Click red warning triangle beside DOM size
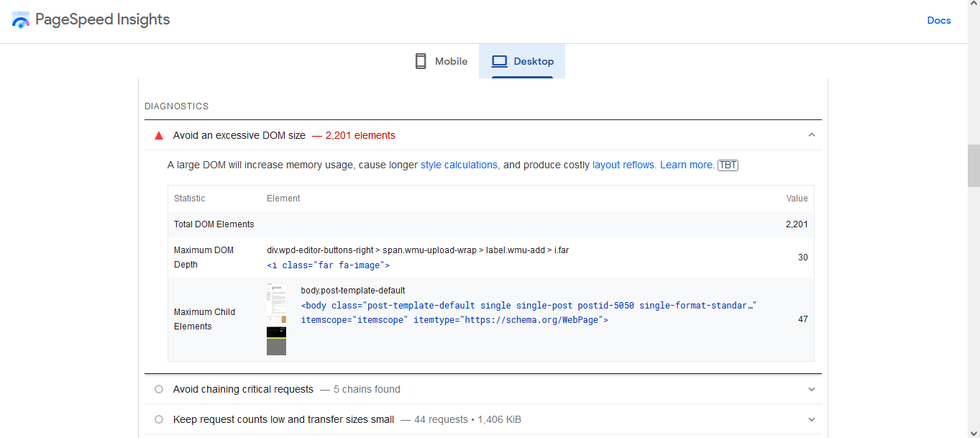Screen dimensions: 980x438 [159, 135]
